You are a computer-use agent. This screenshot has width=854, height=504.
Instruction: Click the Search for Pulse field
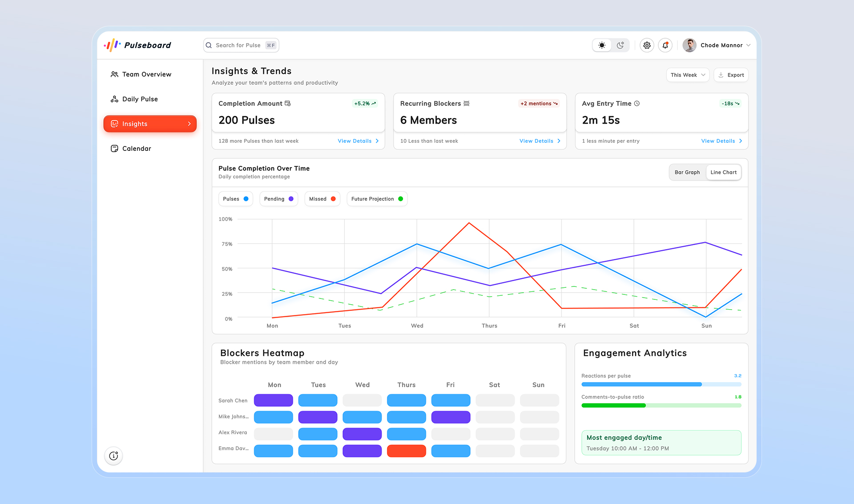coord(241,45)
